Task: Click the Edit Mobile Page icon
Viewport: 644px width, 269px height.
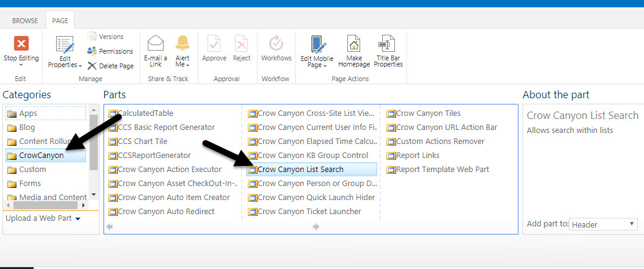Action: pyautogui.click(x=317, y=44)
